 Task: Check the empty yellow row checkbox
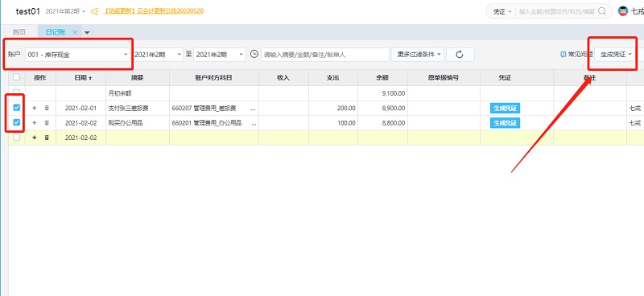click(16, 138)
